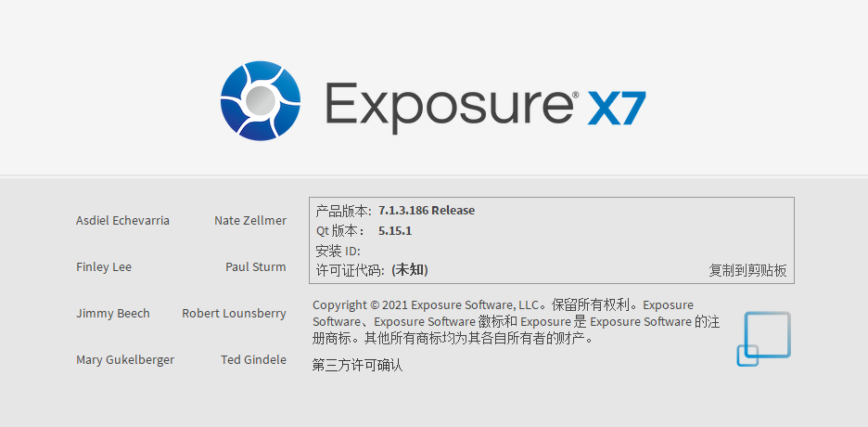Select the name Ted Gindele
This screenshot has width=868, height=427.
point(253,360)
